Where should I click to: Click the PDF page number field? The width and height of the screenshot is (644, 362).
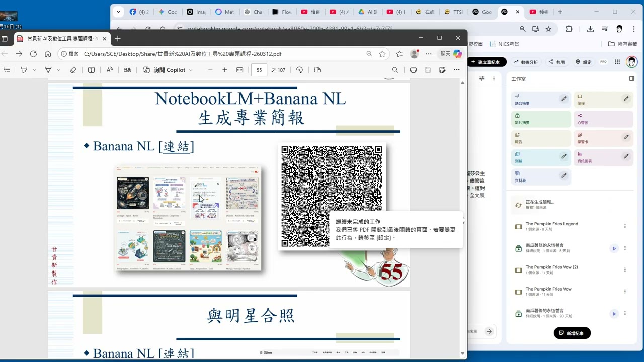click(259, 70)
